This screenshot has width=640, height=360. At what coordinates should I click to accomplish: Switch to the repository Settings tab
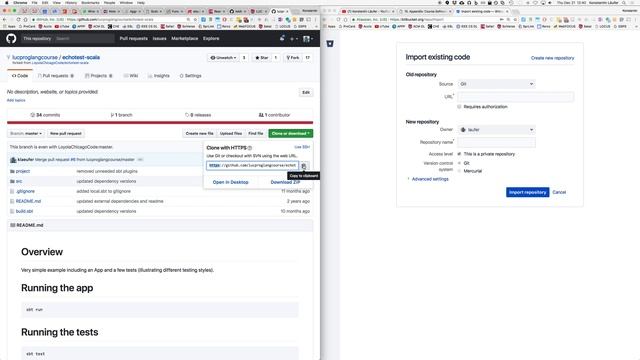(x=191, y=76)
